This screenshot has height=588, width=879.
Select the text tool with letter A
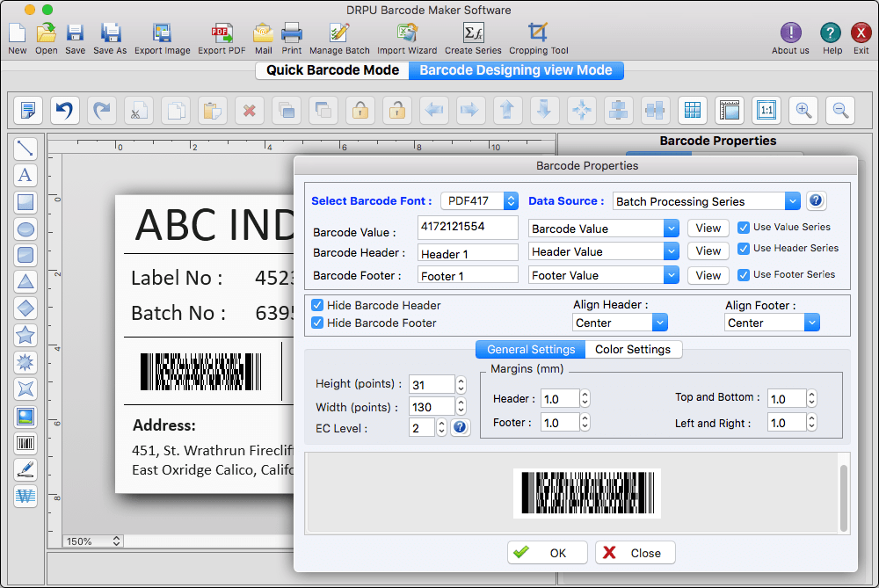25,175
